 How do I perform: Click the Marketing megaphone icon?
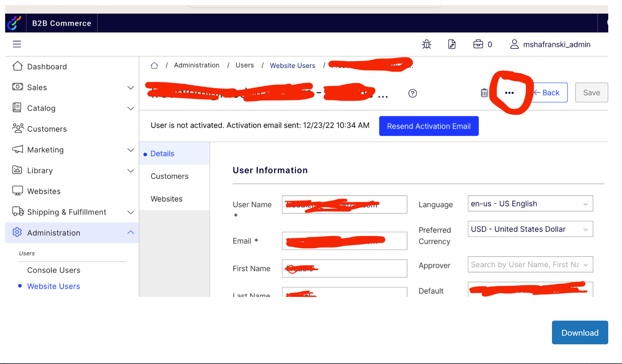tap(18, 149)
